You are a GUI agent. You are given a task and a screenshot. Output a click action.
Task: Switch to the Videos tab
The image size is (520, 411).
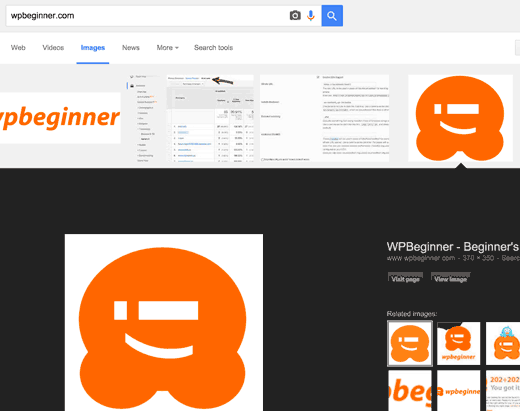tap(53, 48)
